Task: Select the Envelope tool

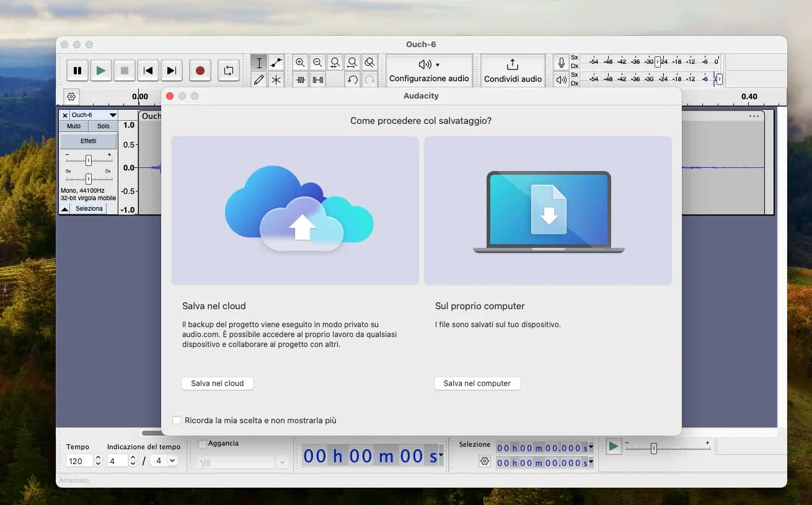Action: click(276, 63)
